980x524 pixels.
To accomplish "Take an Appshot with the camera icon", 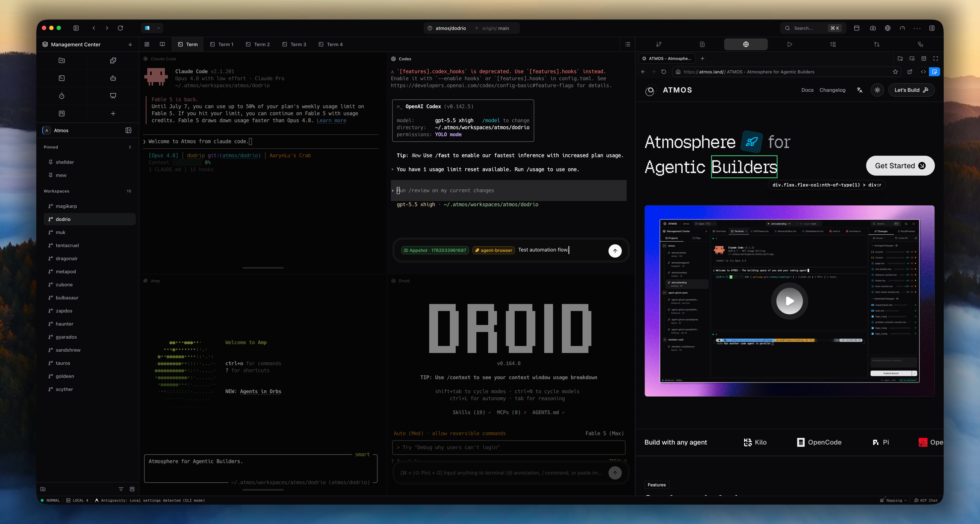I will [873, 28].
